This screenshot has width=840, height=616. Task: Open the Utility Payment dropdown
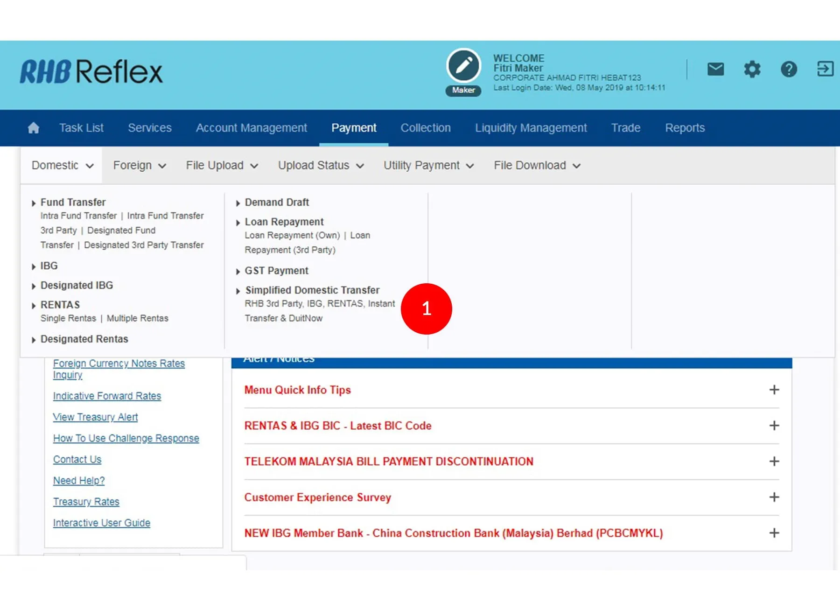428,166
